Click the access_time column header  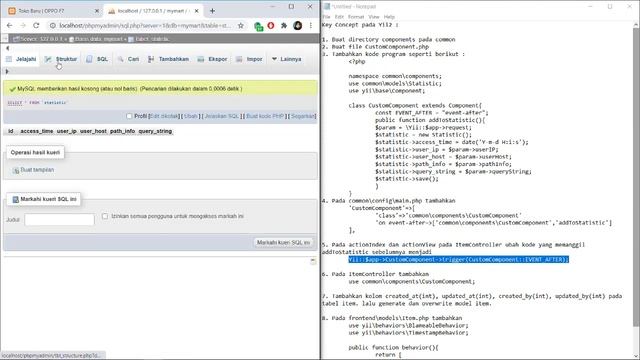point(37,131)
